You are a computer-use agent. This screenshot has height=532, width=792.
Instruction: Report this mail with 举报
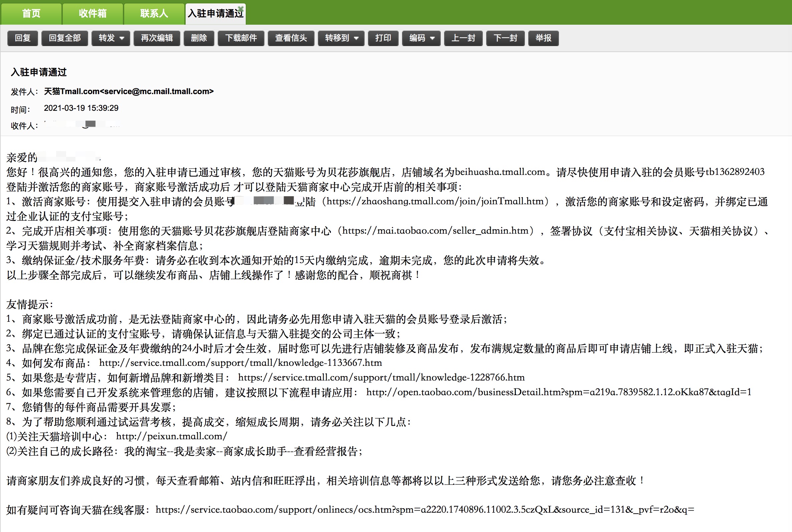click(x=543, y=38)
